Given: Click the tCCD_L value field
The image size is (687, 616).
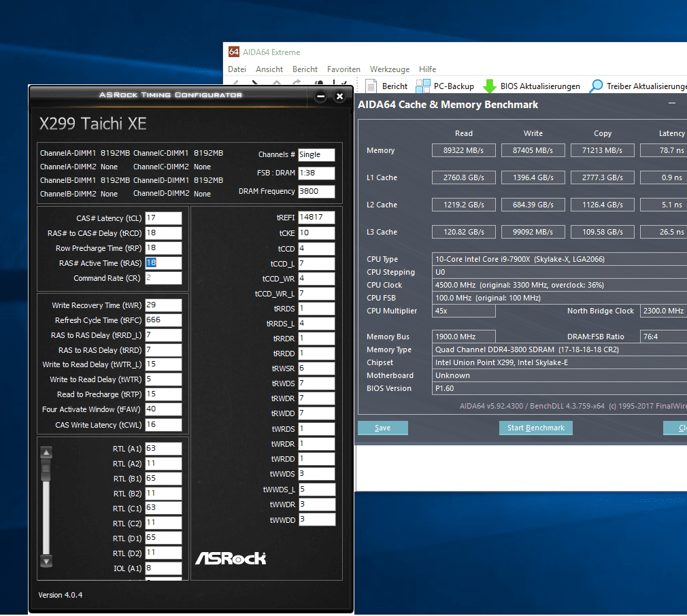Looking at the screenshot, I should 316,264.
